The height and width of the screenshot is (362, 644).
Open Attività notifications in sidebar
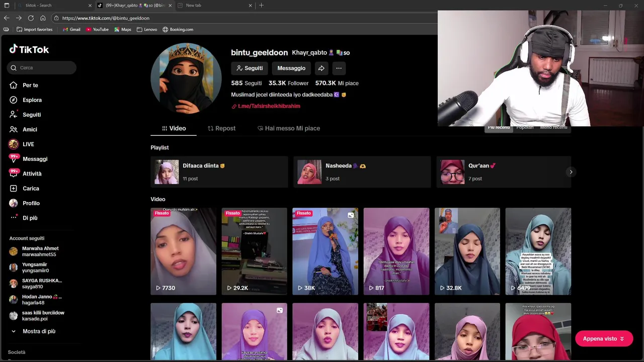25,173
